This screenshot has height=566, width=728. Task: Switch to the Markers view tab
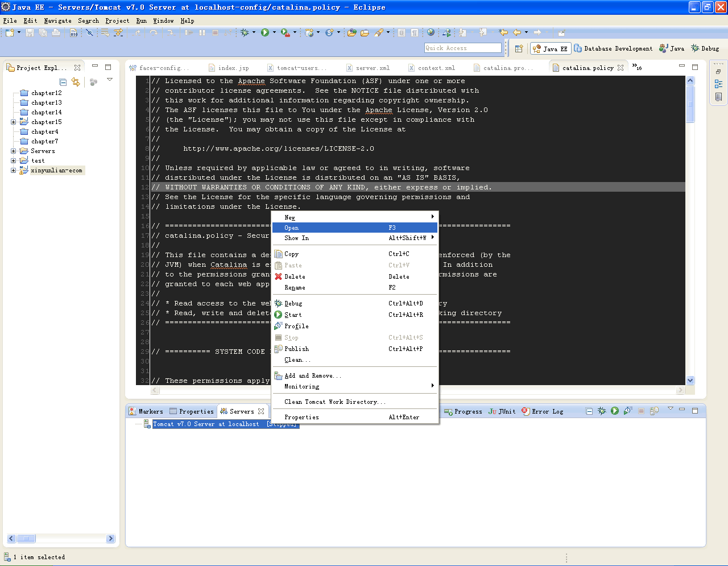pyautogui.click(x=146, y=411)
